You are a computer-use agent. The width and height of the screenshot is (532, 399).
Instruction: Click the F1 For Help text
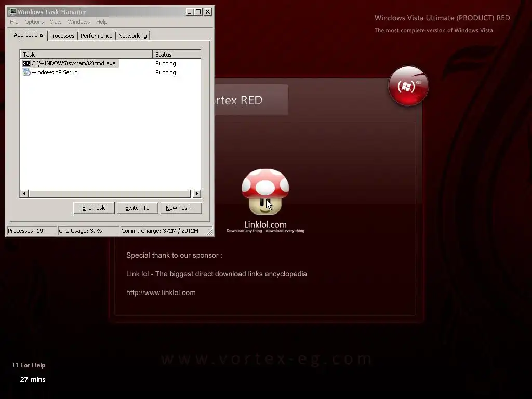(x=29, y=365)
